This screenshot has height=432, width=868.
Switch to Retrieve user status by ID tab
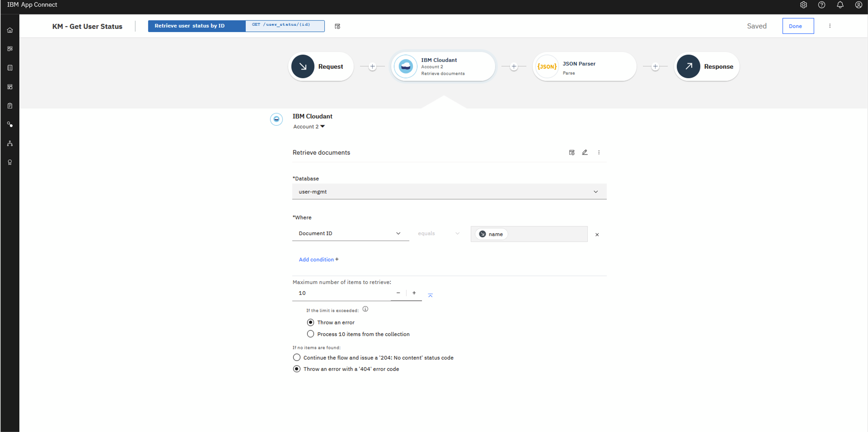(197, 26)
